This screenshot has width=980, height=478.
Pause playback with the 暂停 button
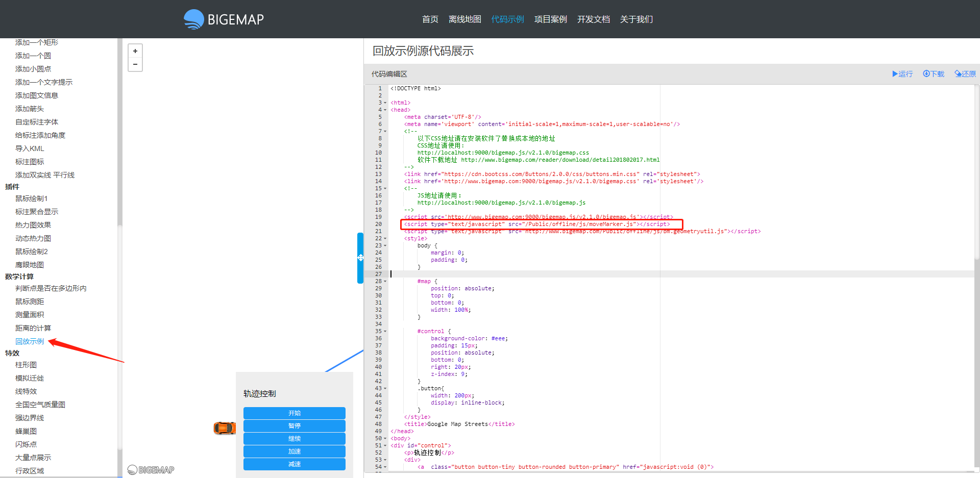(x=294, y=425)
